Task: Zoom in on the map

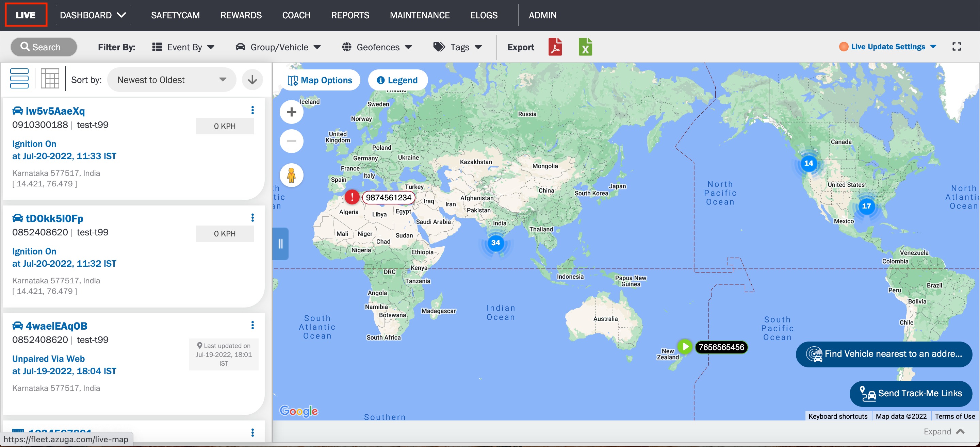Action: pyautogui.click(x=291, y=112)
